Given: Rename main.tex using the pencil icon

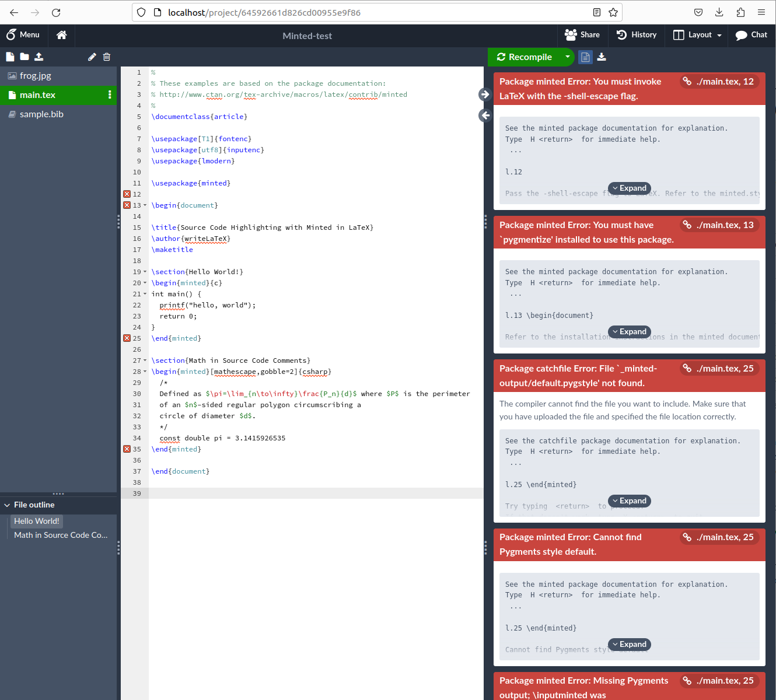Looking at the screenshot, I should click(92, 57).
